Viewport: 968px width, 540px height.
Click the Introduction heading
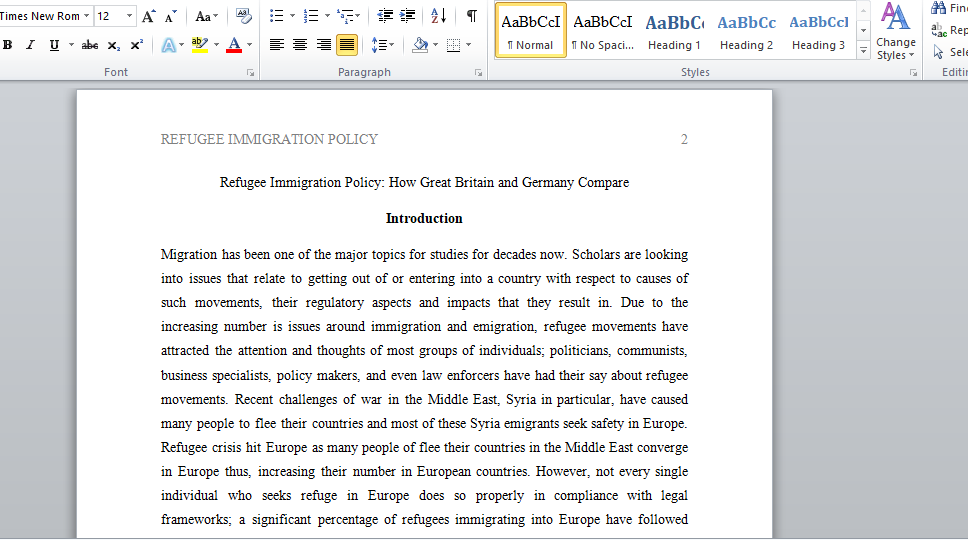424,218
